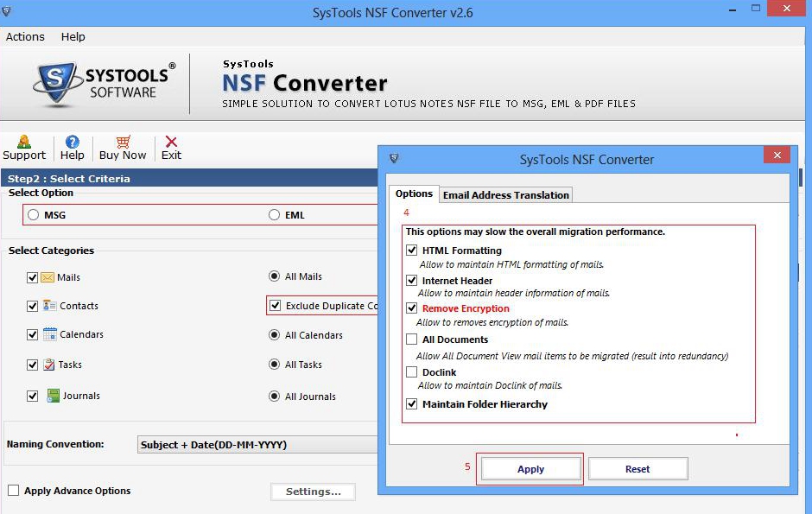Open the Actions menu
This screenshot has width=812, height=514.
(25, 37)
